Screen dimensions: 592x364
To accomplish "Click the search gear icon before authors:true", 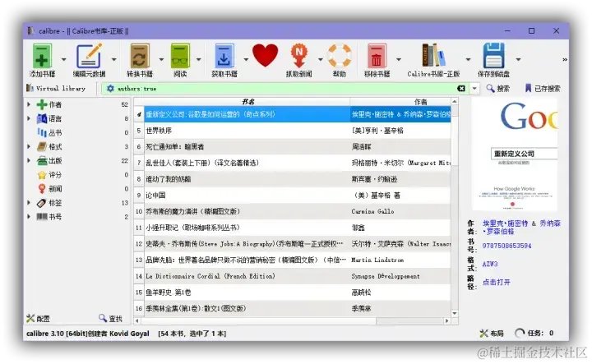I will point(110,88).
